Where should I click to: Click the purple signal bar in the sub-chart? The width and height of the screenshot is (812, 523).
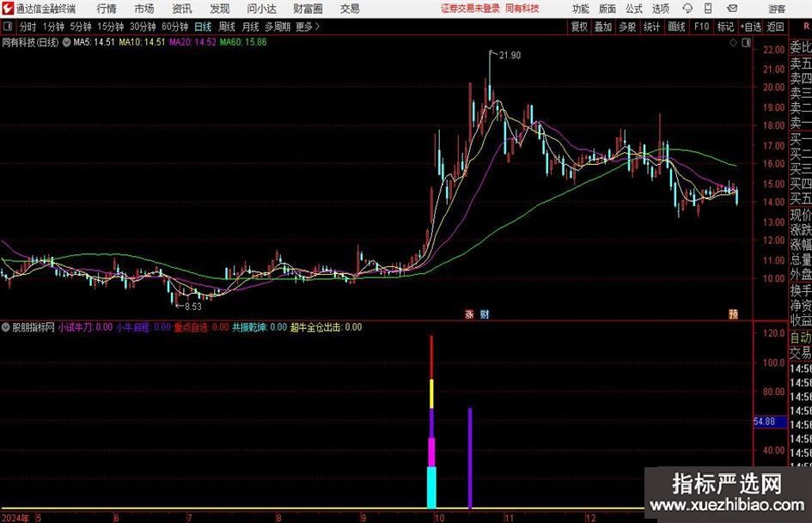coord(470,459)
